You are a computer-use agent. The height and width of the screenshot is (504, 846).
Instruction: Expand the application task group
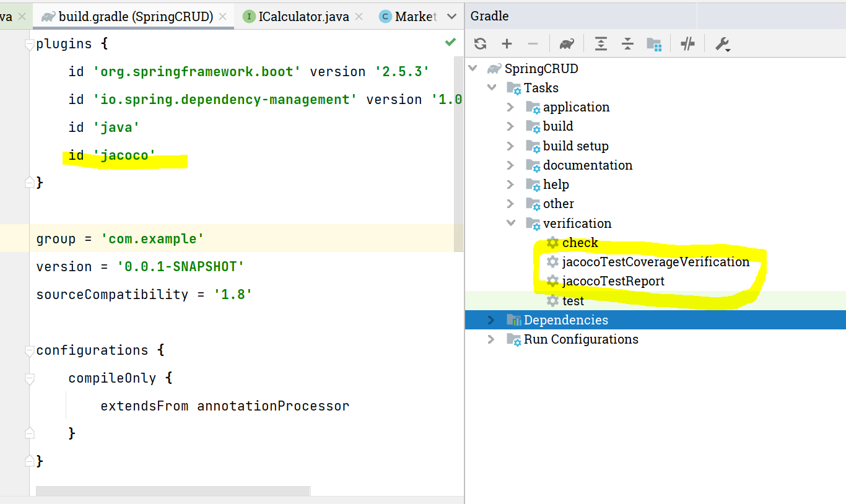pyautogui.click(x=511, y=106)
